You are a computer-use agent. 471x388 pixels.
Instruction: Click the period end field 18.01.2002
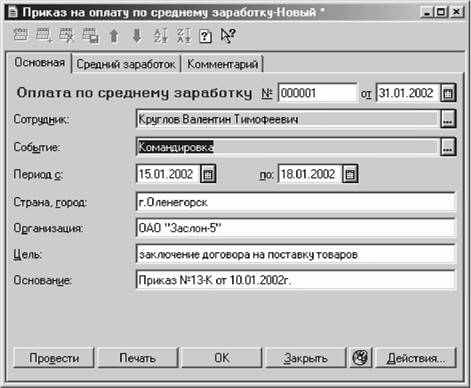tap(310, 174)
